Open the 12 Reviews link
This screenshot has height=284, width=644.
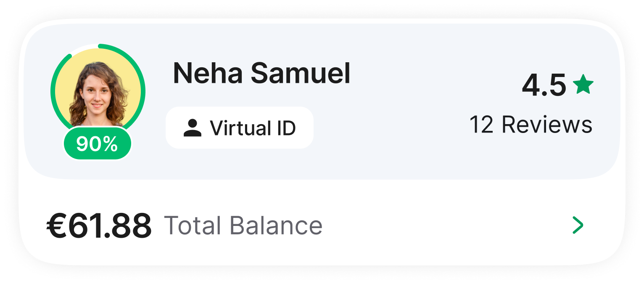coord(531,125)
